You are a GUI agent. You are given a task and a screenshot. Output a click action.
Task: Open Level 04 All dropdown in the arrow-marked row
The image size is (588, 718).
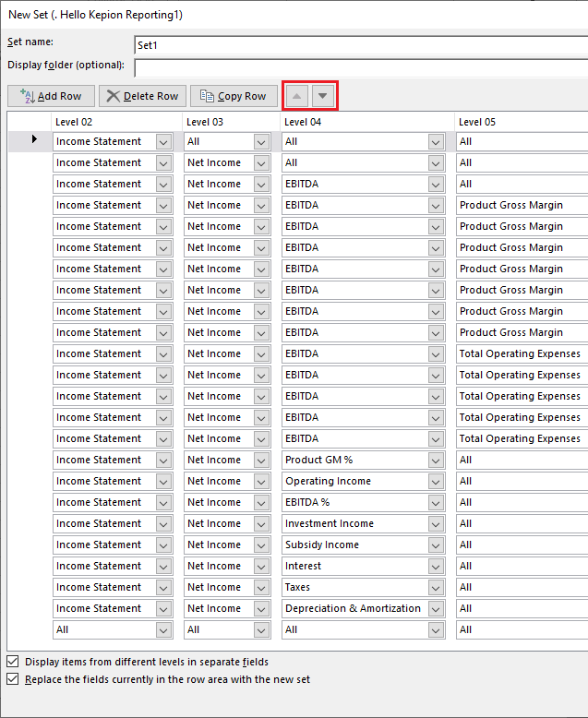(436, 142)
